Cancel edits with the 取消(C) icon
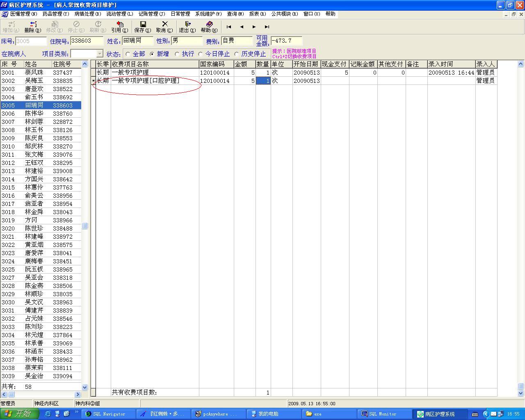 164,27
